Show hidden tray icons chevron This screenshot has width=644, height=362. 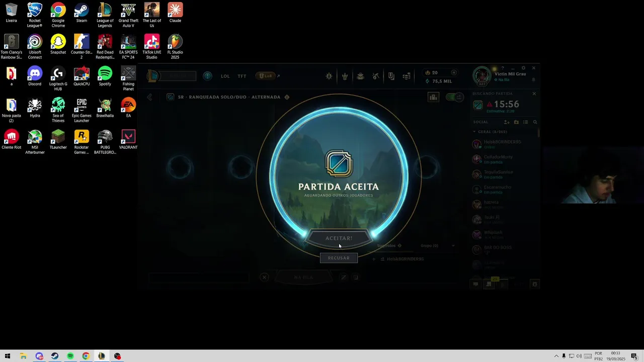556,356
